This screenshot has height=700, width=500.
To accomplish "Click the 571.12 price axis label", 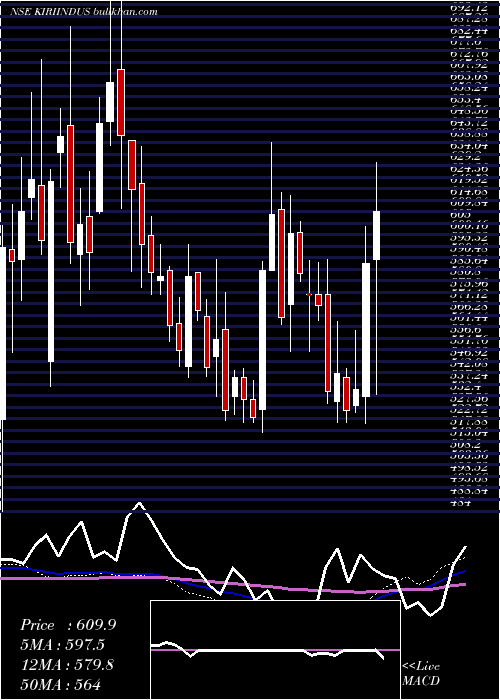I will click(467, 295).
